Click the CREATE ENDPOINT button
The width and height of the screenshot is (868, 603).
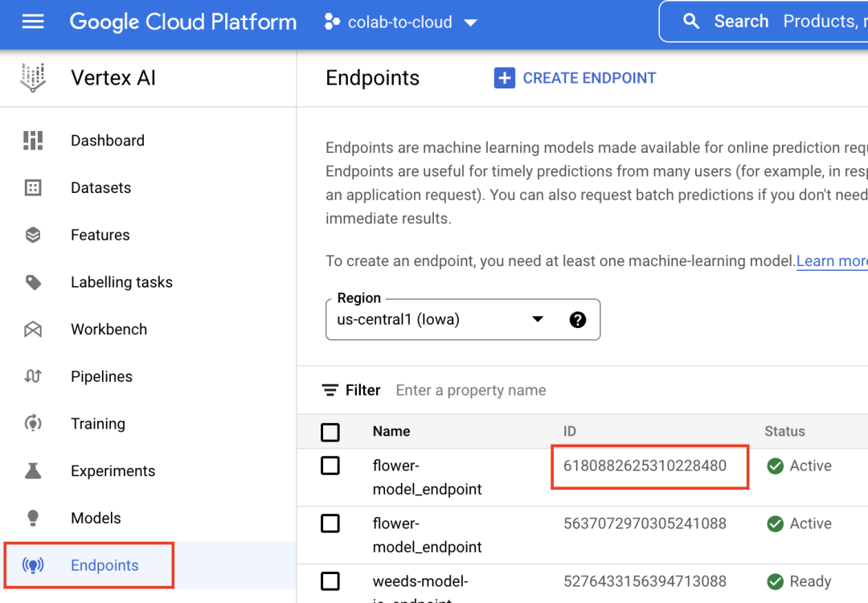pos(575,78)
